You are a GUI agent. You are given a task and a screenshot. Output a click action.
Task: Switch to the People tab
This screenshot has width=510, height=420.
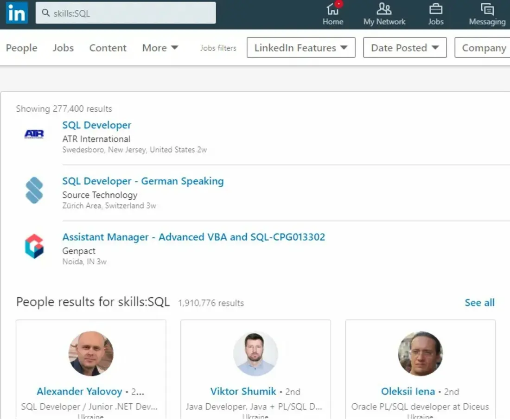21,48
